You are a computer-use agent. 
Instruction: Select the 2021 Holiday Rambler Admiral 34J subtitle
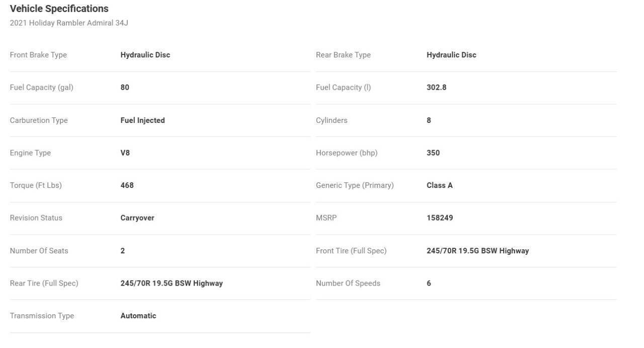point(69,23)
